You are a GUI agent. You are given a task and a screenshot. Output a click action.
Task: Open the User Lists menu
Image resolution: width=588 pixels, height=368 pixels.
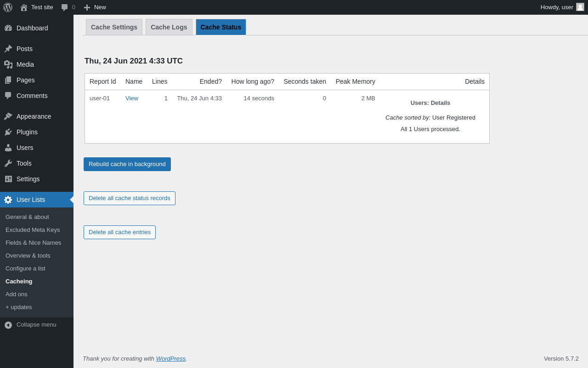click(x=37, y=200)
